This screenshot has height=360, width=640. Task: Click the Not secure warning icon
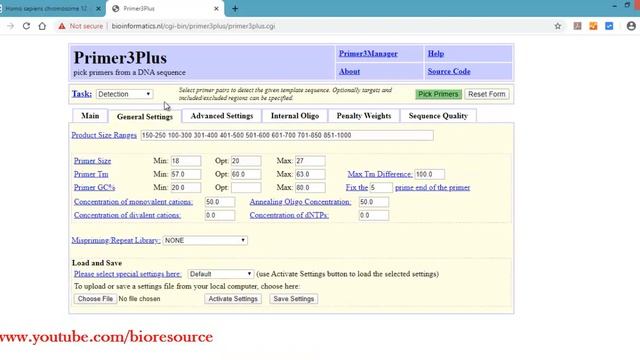(x=62, y=26)
